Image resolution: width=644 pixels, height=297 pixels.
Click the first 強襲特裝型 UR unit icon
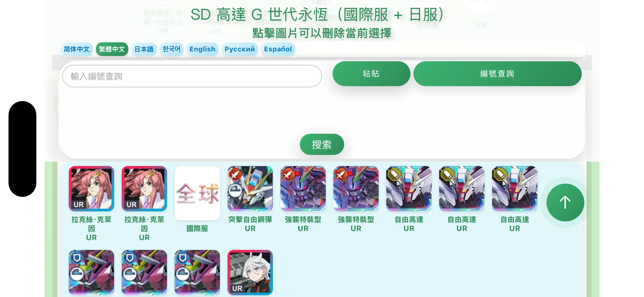coord(303,188)
